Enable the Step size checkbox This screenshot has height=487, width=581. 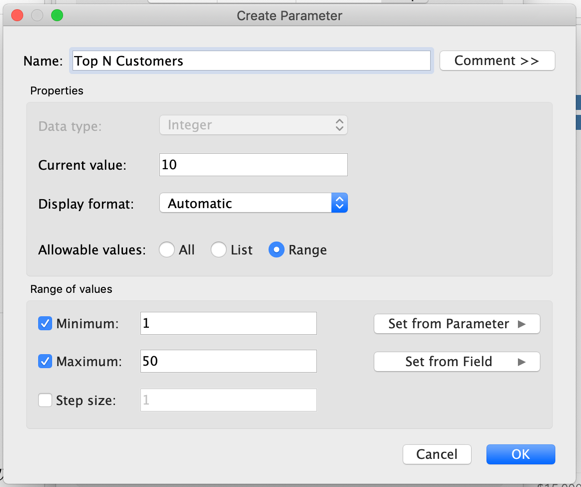[45, 400]
